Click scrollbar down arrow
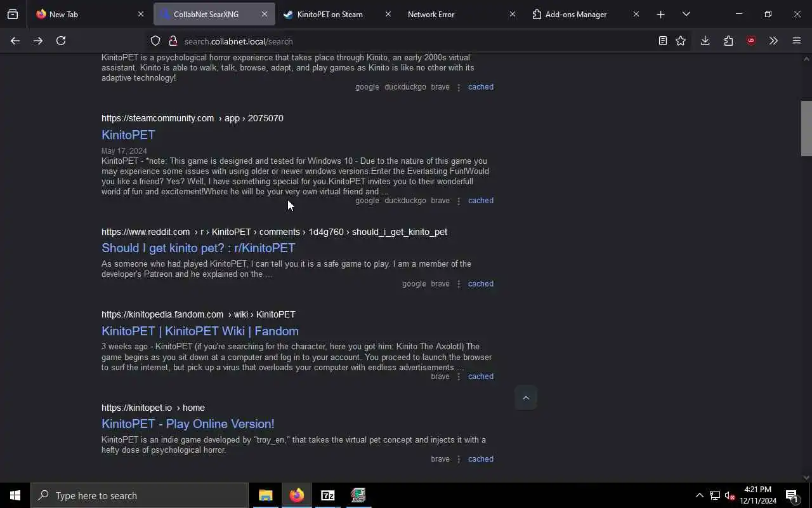Image resolution: width=812 pixels, height=508 pixels. tap(806, 478)
